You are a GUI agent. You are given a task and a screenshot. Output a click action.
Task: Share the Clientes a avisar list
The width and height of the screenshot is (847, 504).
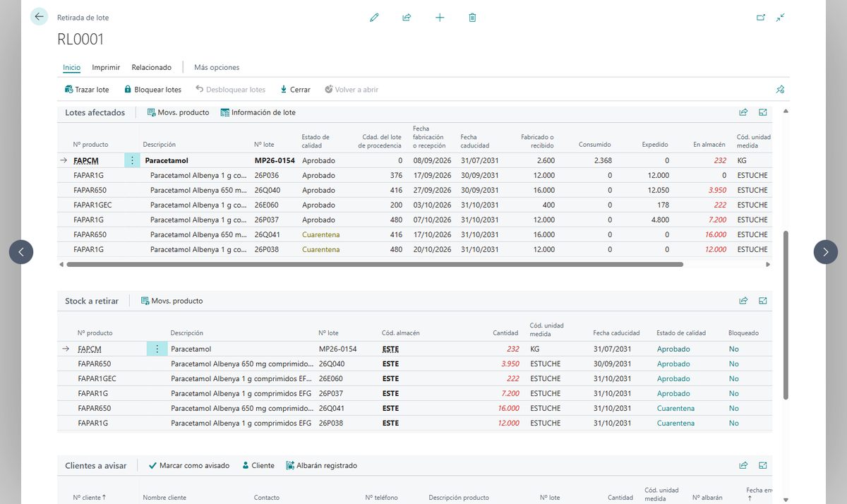[x=743, y=466]
